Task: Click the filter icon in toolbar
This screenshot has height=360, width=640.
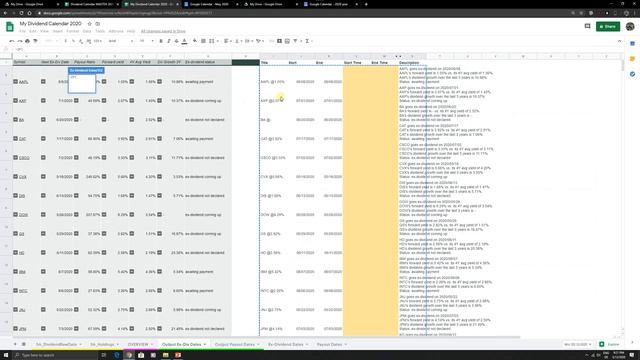Action: 295,41
